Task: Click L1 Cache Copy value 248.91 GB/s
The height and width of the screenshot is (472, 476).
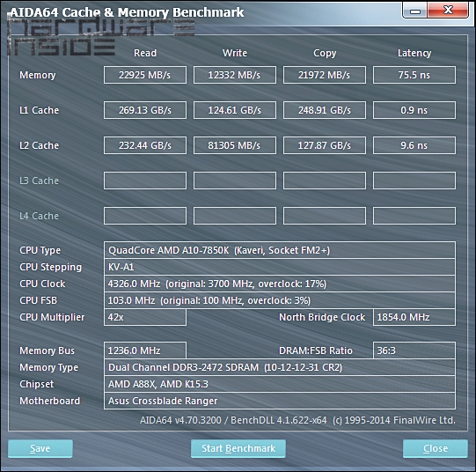Action: click(x=325, y=110)
